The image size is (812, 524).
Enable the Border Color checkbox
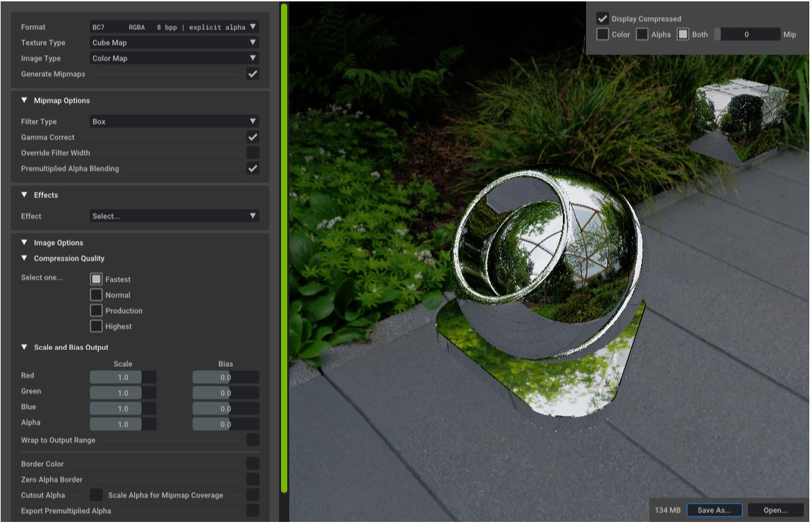[253, 464]
